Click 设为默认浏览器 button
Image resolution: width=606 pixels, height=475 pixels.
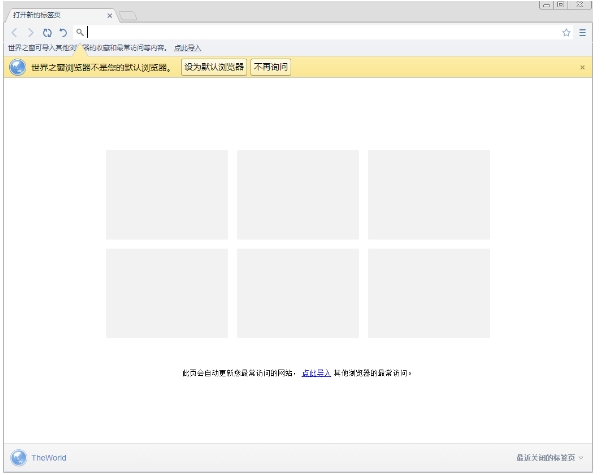tap(214, 67)
